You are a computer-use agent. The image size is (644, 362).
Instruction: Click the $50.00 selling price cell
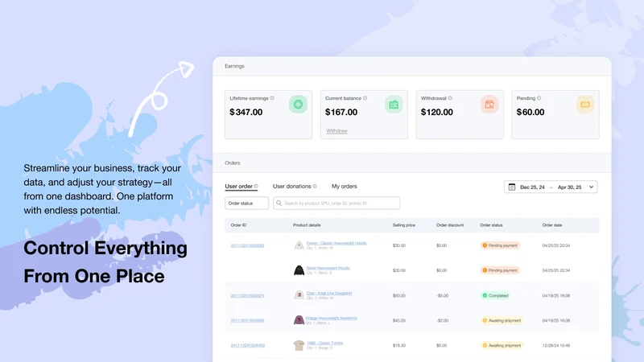(x=398, y=295)
